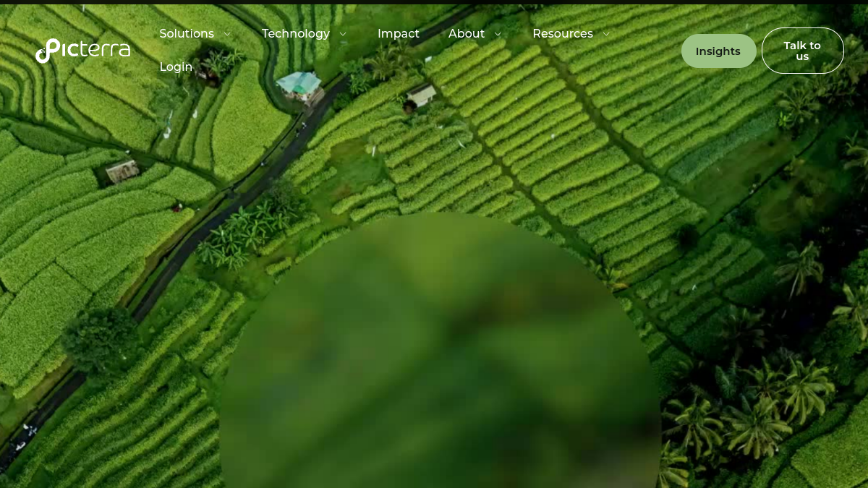Image resolution: width=868 pixels, height=488 pixels.
Task: Click the Talk to us button
Action: tap(803, 51)
